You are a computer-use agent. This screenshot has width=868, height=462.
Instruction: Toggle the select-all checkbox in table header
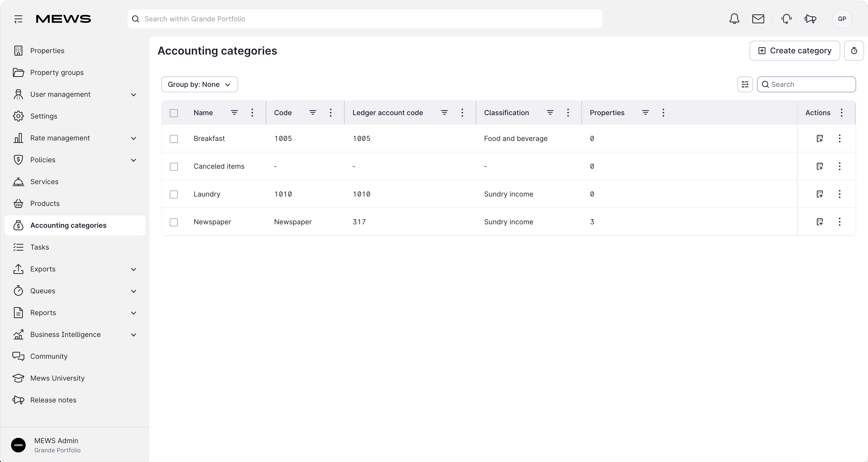click(x=174, y=113)
